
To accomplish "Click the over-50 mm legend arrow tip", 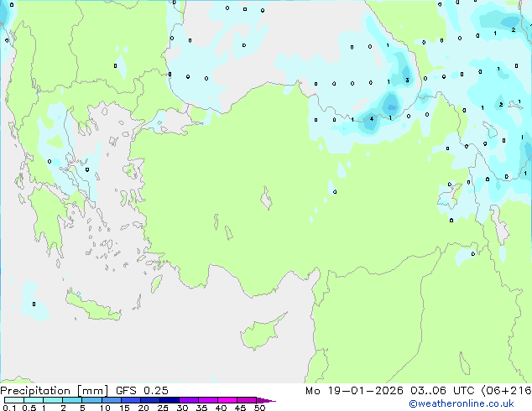I will point(266,400).
